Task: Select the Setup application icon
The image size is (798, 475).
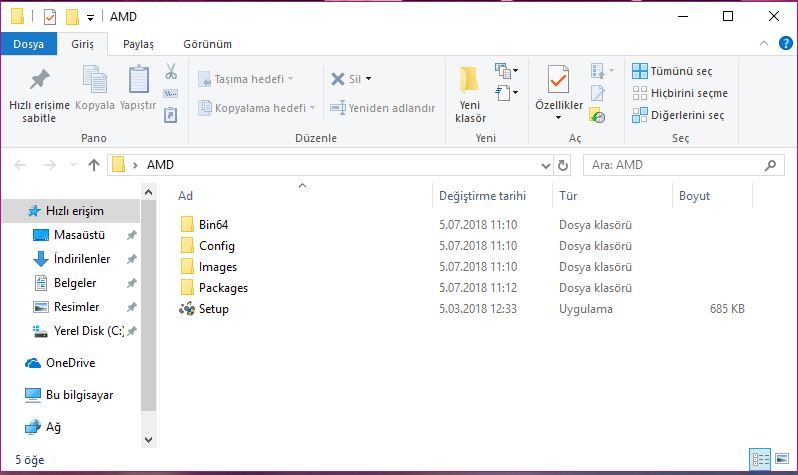Action: (187, 309)
